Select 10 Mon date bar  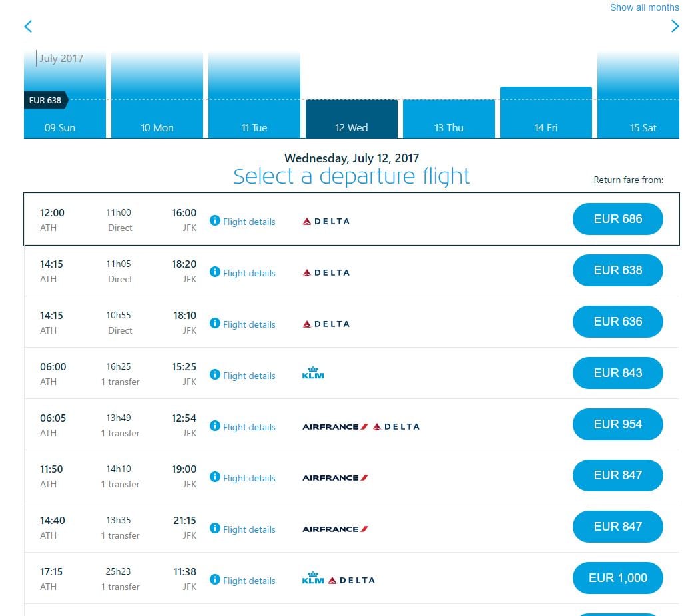point(157,95)
